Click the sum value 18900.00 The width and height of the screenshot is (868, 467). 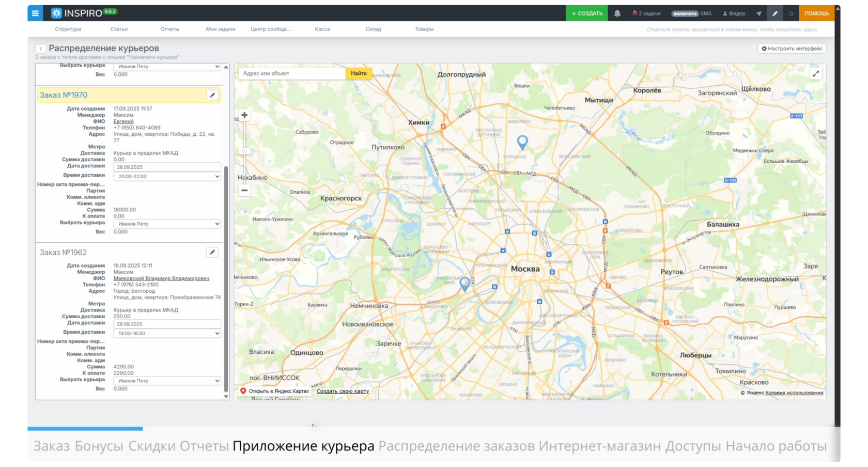pyautogui.click(x=125, y=210)
